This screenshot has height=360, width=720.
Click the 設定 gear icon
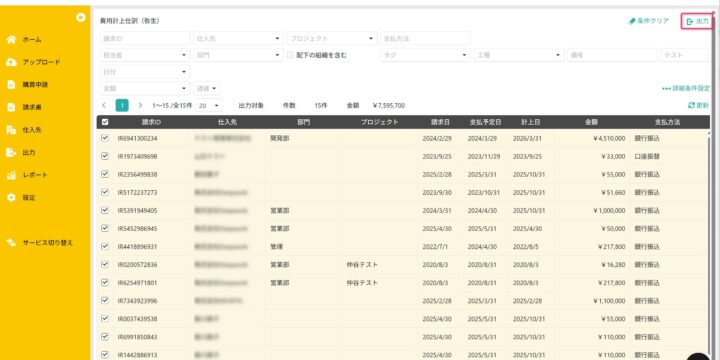click(x=11, y=197)
